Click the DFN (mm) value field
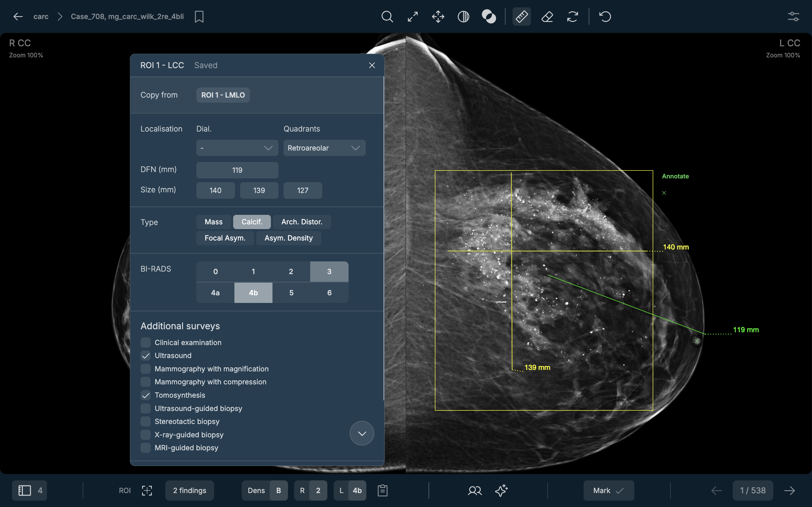The width and height of the screenshot is (812, 507). [x=237, y=170]
